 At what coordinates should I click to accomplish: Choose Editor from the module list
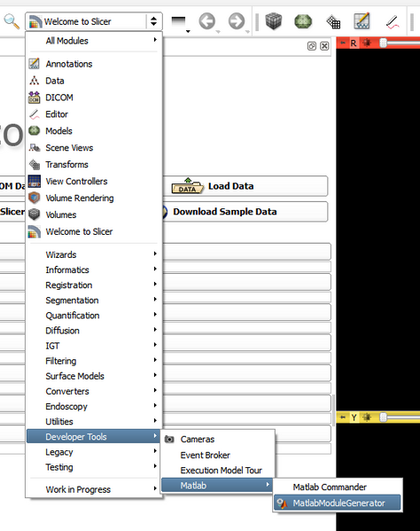click(x=94, y=114)
